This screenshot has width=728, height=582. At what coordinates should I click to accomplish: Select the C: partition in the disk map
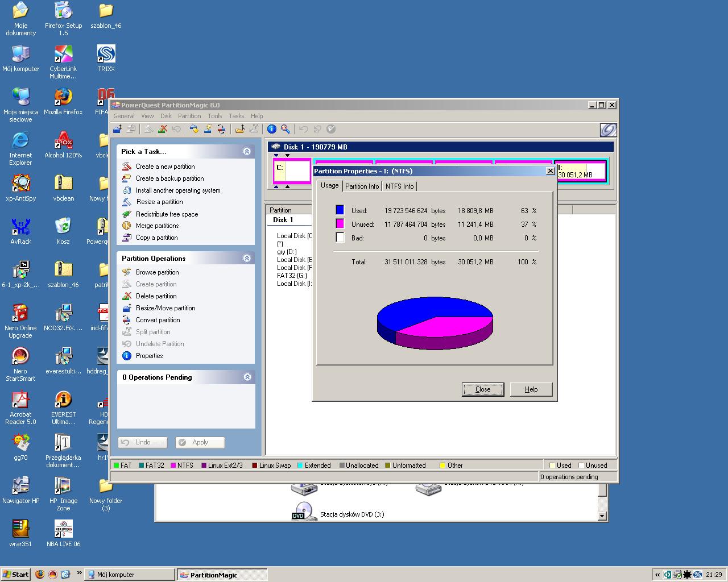point(292,171)
